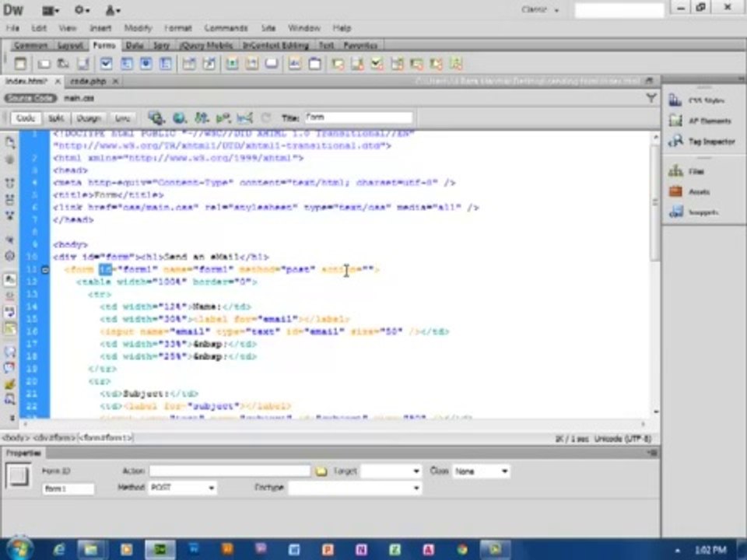
Task: Insert a Textarea form element
Action: point(83,63)
